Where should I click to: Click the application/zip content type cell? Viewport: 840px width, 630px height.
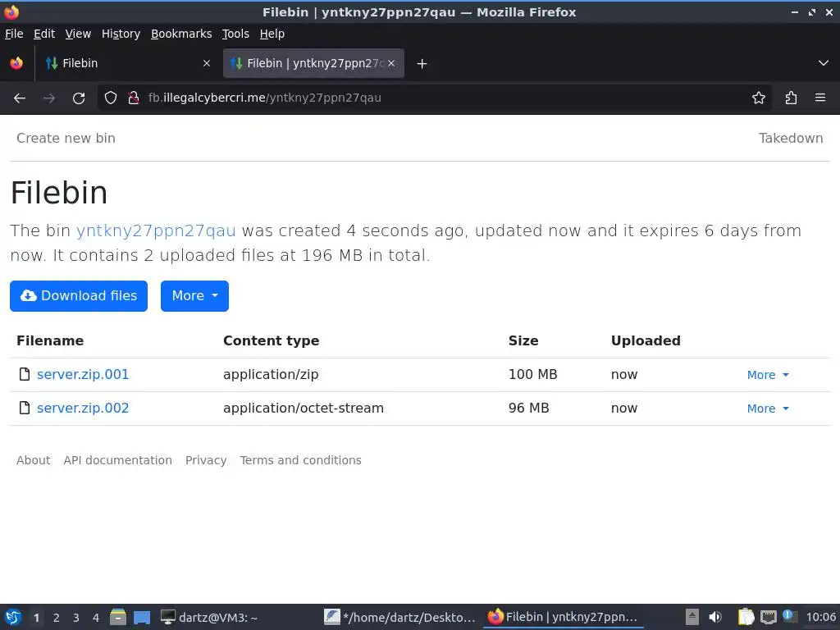271,374
